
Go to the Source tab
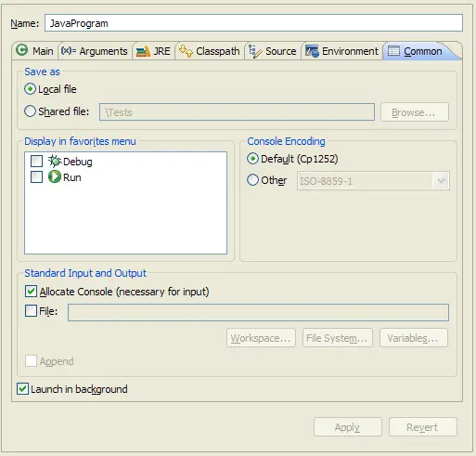273,51
